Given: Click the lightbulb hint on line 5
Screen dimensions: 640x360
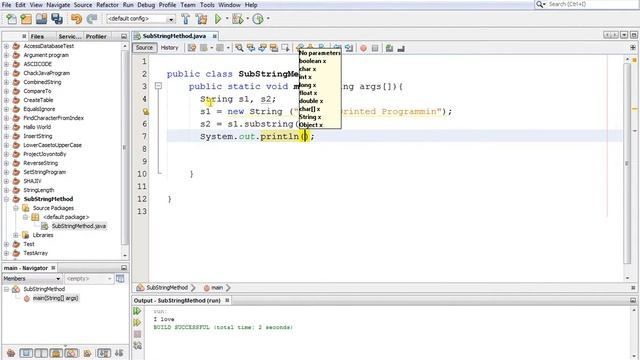Looking at the screenshot, I should (x=145, y=111).
